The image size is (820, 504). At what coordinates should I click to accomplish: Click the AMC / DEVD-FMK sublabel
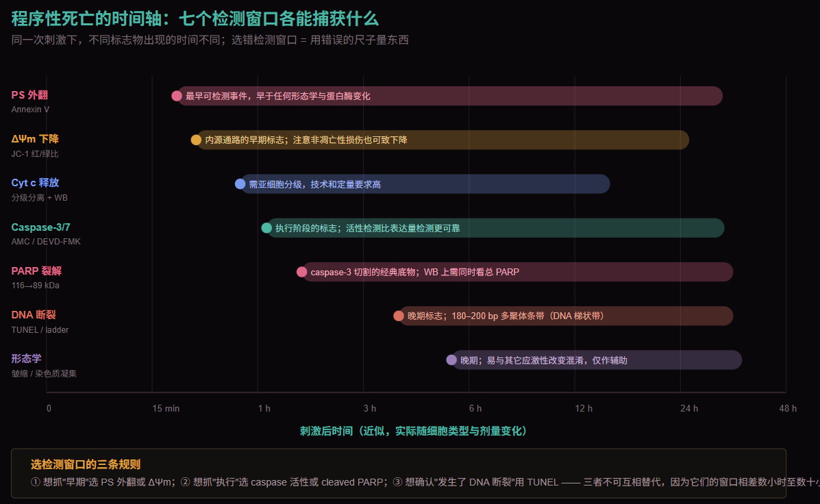(x=46, y=242)
